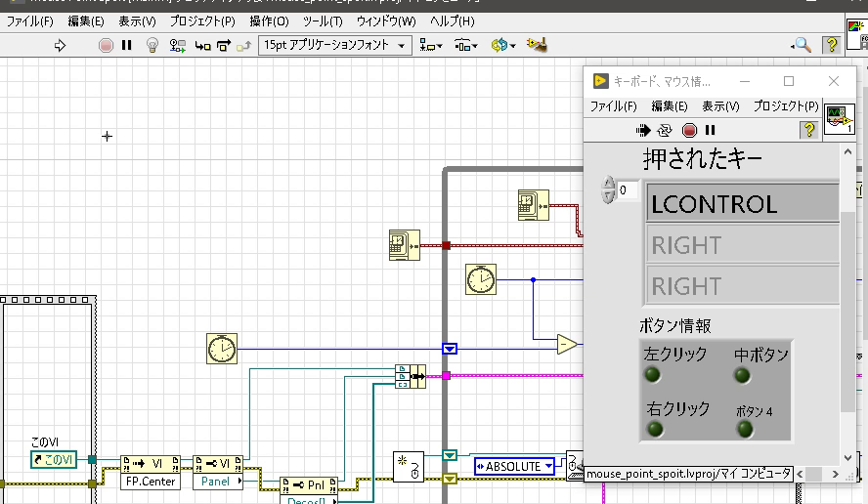Viewport: 868px width, 504px height.
Task: Open 表示(V) menu in the front panel window
Action: 720,106
